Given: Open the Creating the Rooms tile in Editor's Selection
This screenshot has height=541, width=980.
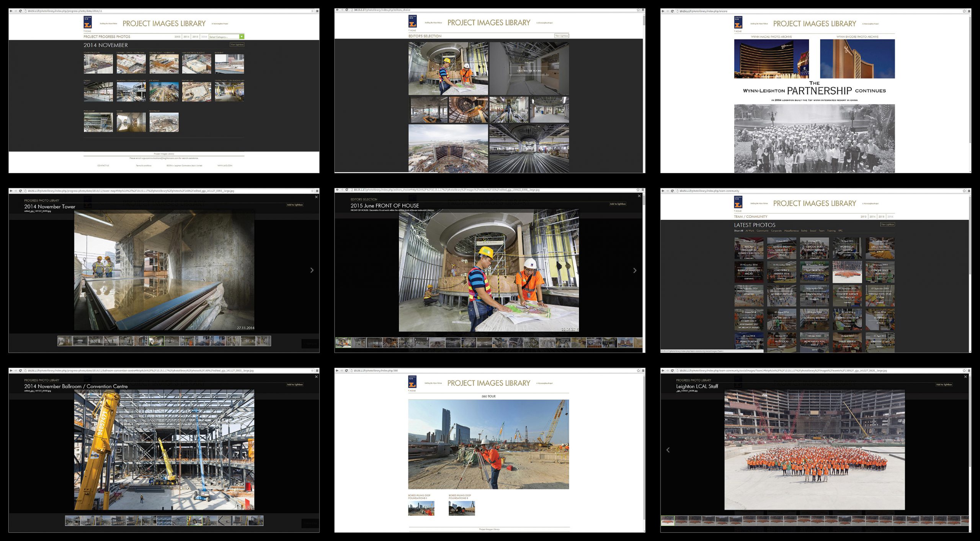Looking at the screenshot, I should click(529, 69).
